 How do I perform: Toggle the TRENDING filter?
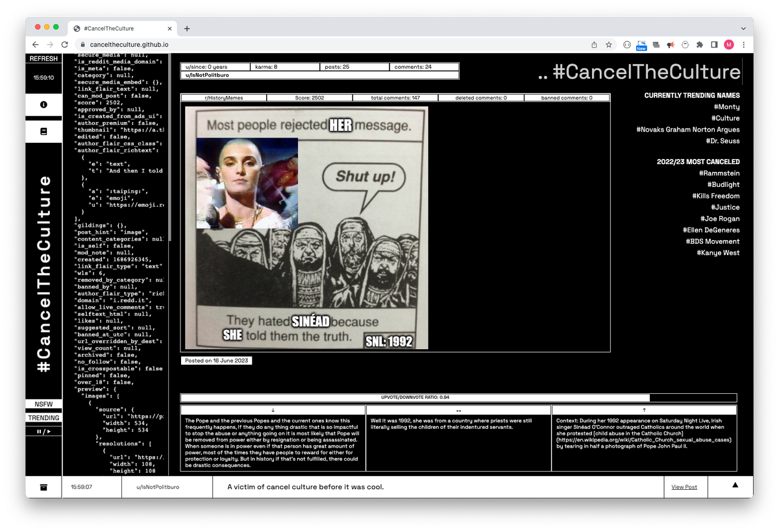pos(43,418)
